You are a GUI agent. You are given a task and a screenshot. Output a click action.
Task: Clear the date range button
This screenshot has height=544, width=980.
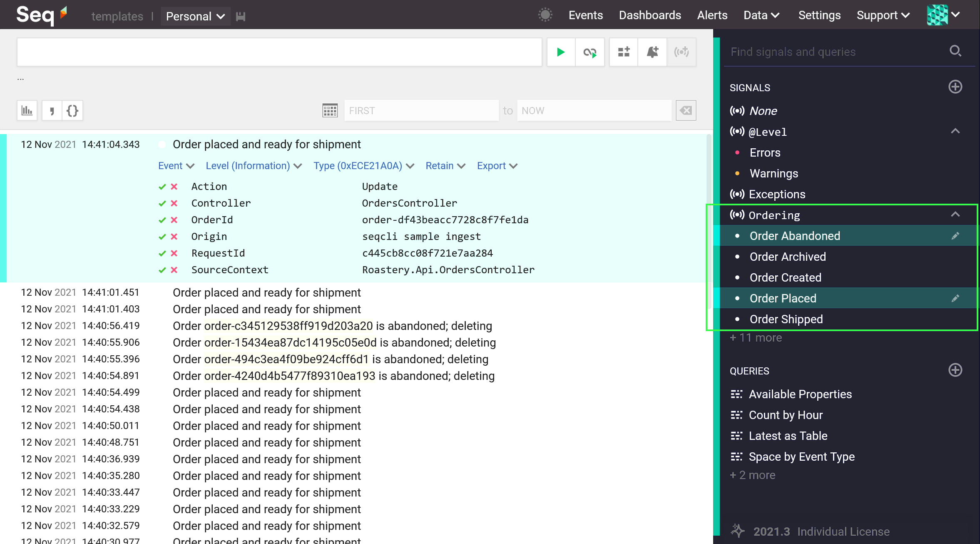[x=686, y=110]
